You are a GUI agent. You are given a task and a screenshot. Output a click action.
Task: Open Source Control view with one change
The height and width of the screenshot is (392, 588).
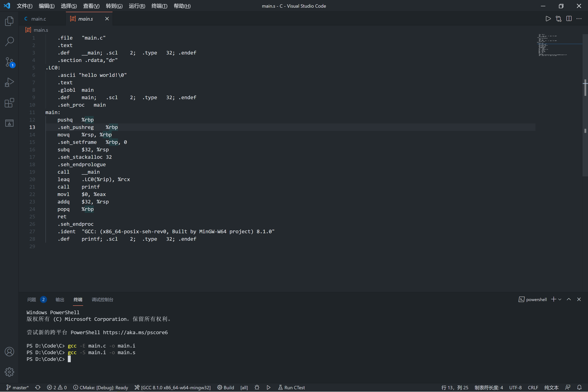click(x=9, y=62)
